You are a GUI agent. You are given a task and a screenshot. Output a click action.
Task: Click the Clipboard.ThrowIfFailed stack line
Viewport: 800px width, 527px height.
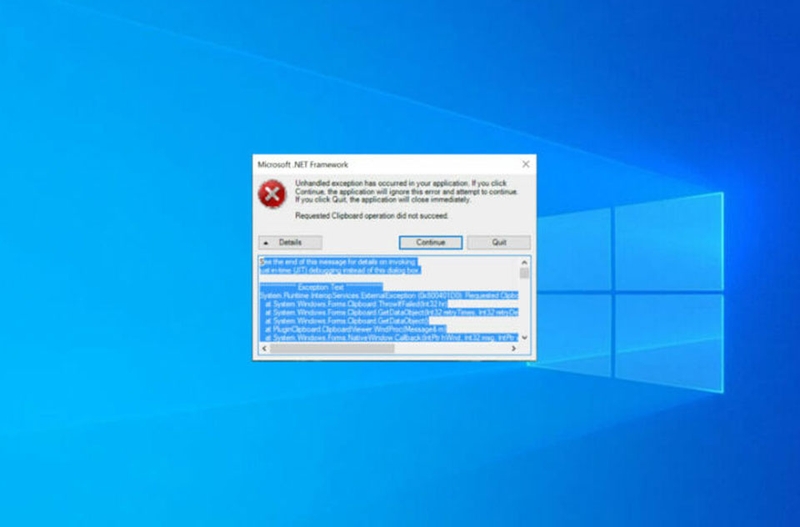[x=357, y=304]
